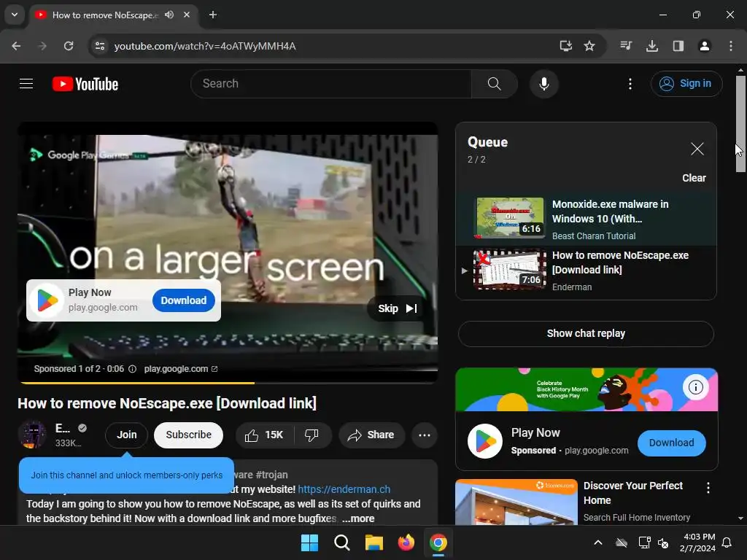Open Windows taskbar search
747x560 pixels.
341,542
